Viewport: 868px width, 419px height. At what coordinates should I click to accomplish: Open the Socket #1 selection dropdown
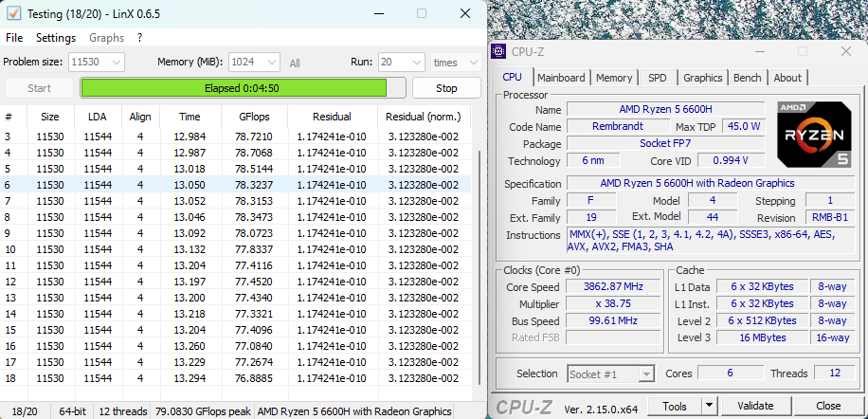[x=611, y=374]
